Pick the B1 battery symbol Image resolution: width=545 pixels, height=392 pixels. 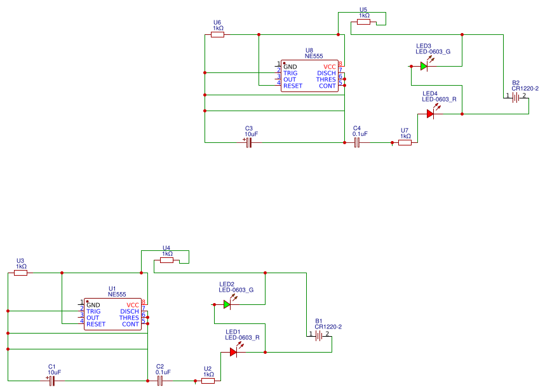pyautogui.click(x=319, y=336)
